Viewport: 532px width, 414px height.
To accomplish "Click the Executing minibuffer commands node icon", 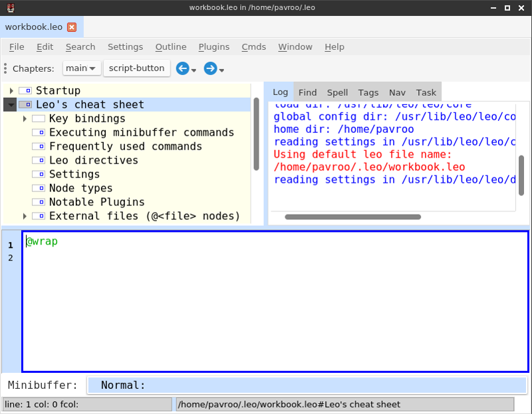I will pos(39,133).
